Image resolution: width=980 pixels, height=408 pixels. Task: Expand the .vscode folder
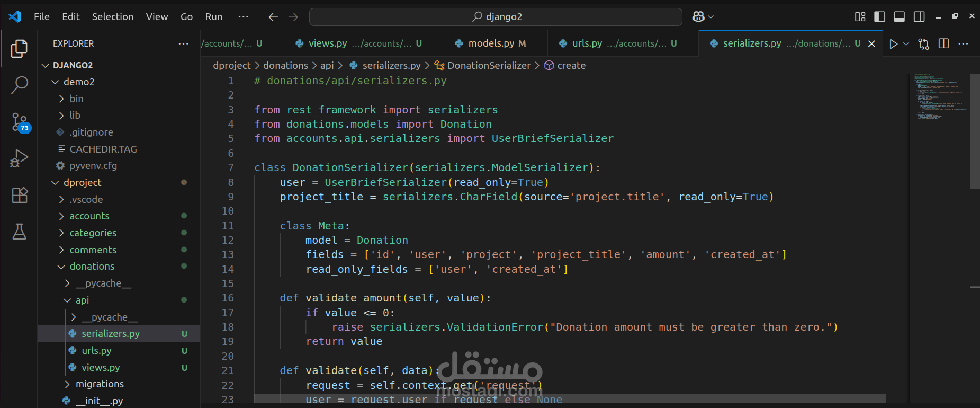point(61,200)
